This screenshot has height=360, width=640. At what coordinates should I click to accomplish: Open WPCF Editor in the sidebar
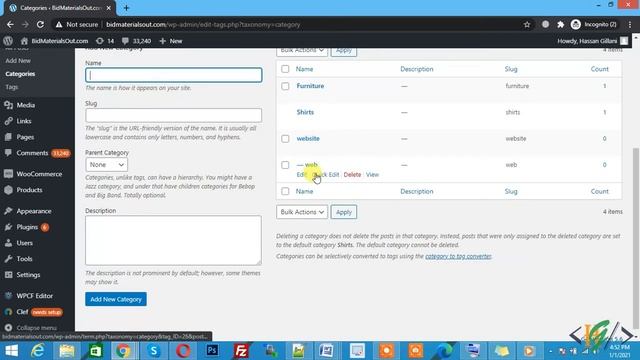pyautogui.click(x=34, y=296)
